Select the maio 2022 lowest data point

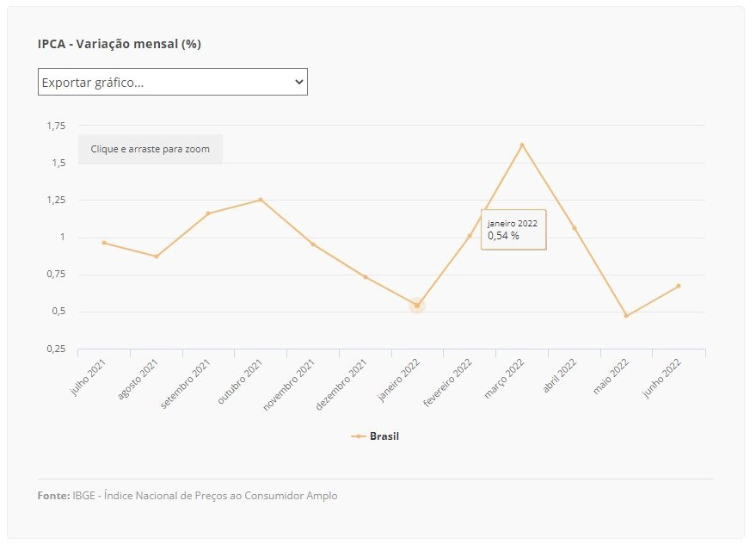626,316
